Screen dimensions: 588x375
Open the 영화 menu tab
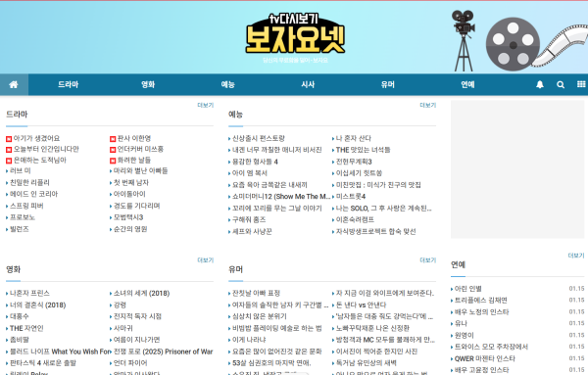coord(148,84)
